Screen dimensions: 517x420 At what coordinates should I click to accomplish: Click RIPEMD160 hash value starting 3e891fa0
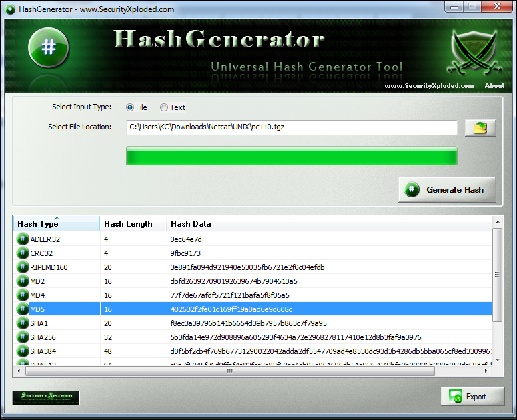tap(247, 267)
